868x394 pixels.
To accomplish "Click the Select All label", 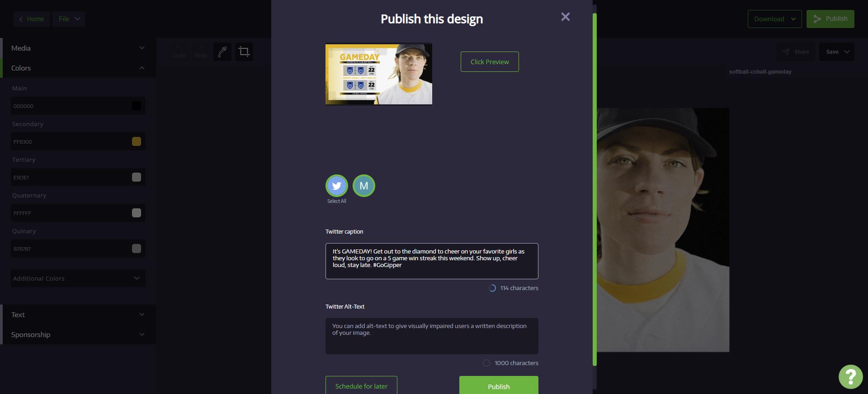I will (337, 201).
